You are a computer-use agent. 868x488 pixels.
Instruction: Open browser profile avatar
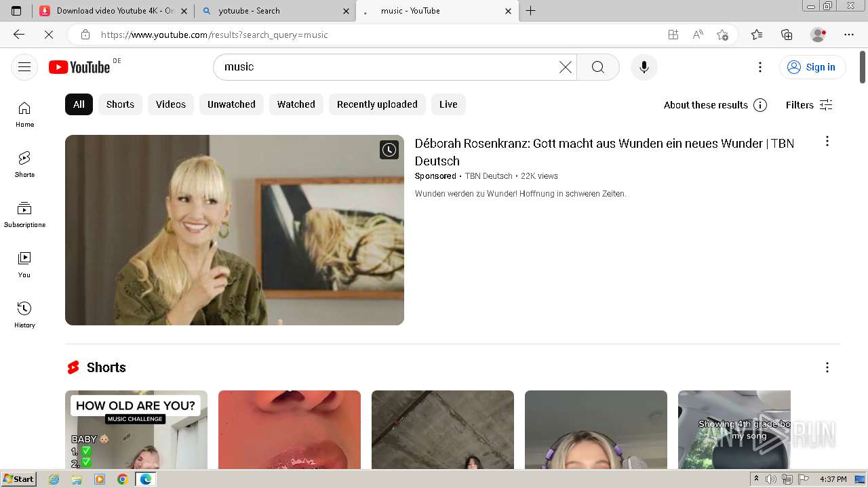(818, 35)
